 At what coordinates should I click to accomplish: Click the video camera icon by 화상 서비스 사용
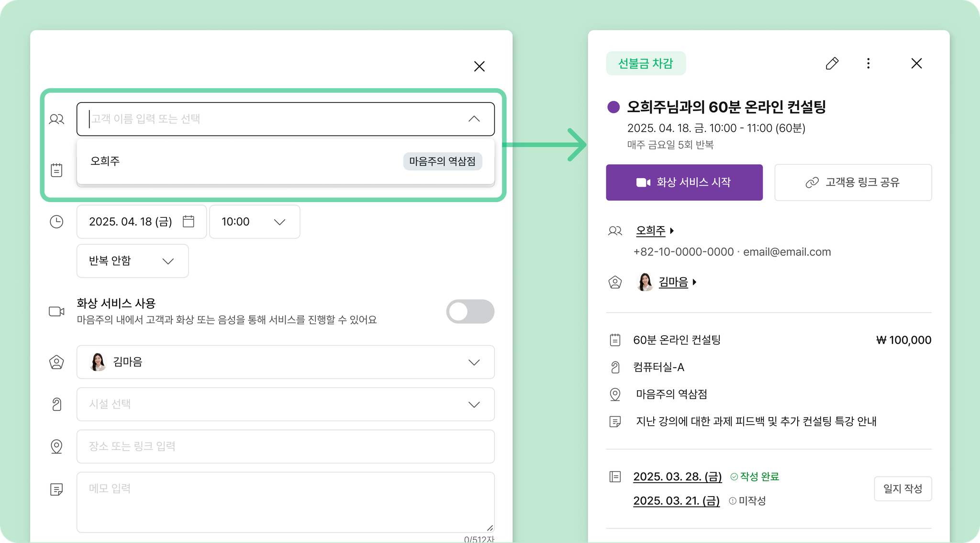coord(56,311)
